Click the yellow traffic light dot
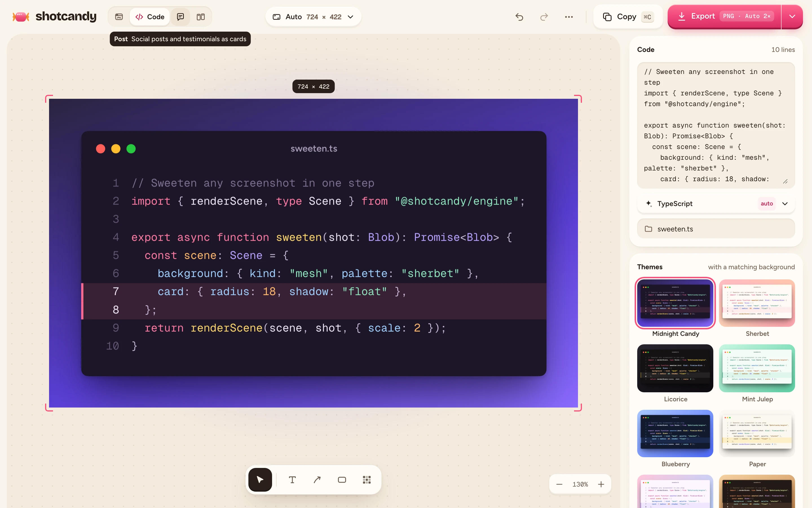The image size is (812, 508). point(116,148)
